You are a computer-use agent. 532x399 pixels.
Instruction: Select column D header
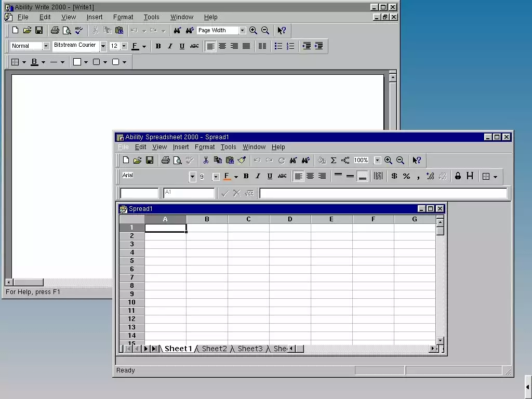click(290, 219)
